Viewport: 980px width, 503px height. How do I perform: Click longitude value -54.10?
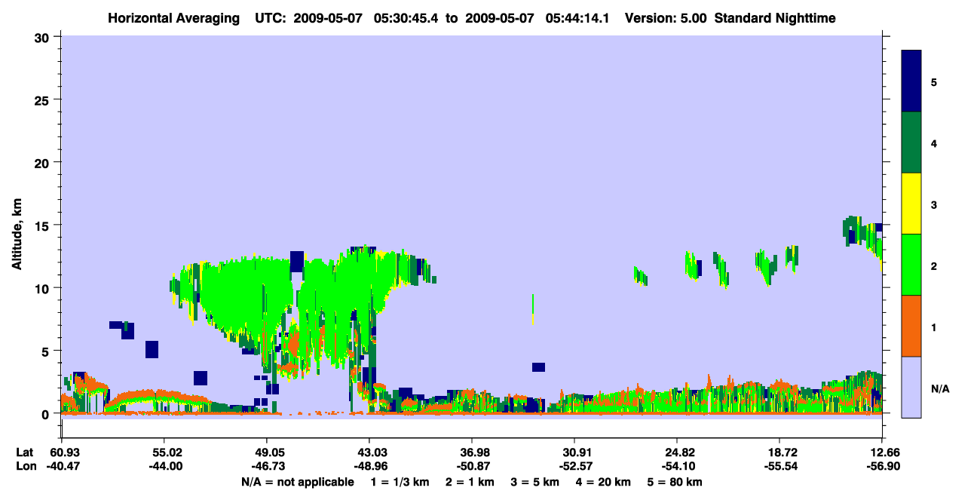[678, 467]
